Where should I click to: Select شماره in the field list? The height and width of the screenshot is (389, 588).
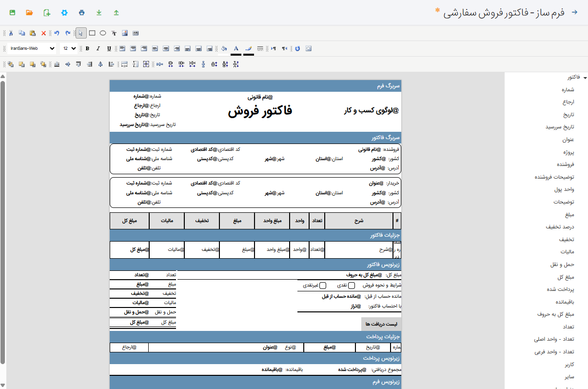(568, 90)
